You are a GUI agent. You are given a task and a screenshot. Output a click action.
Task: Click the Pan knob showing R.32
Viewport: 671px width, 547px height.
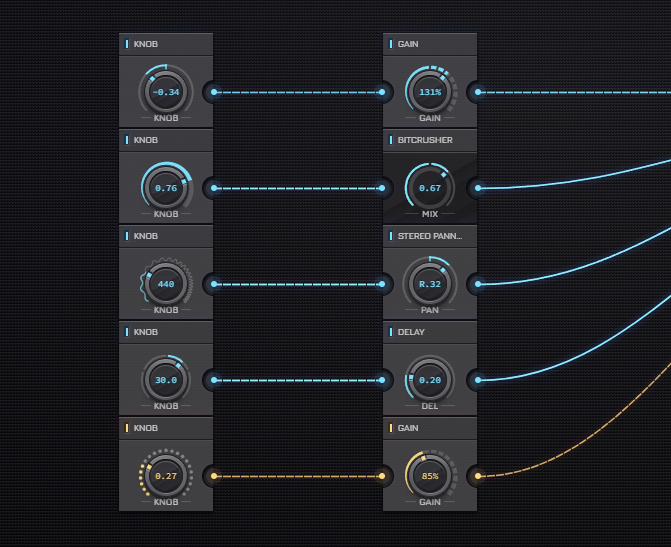(430, 284)
